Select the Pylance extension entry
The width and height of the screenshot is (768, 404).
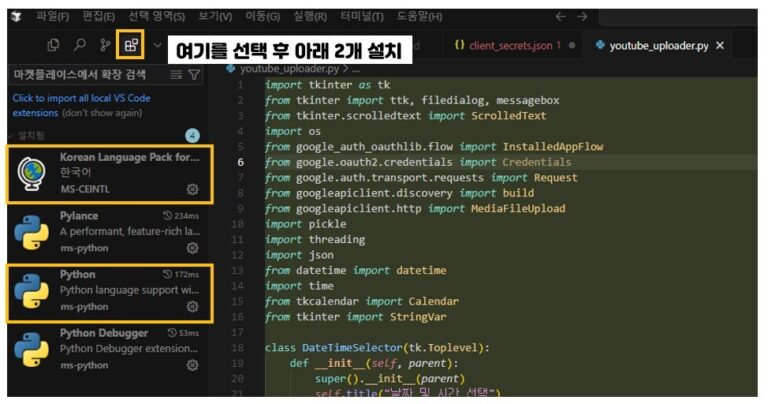coord(108,232)
